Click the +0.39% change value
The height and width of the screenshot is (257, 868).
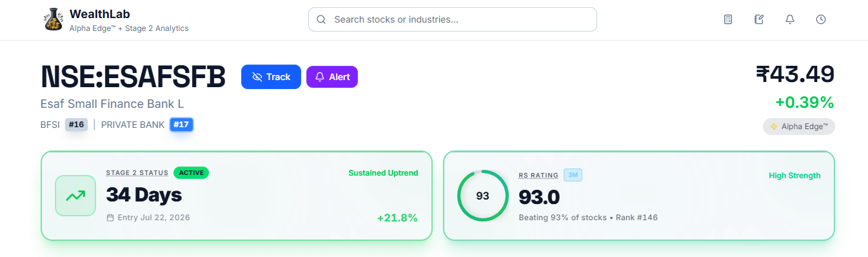[805, 103]
